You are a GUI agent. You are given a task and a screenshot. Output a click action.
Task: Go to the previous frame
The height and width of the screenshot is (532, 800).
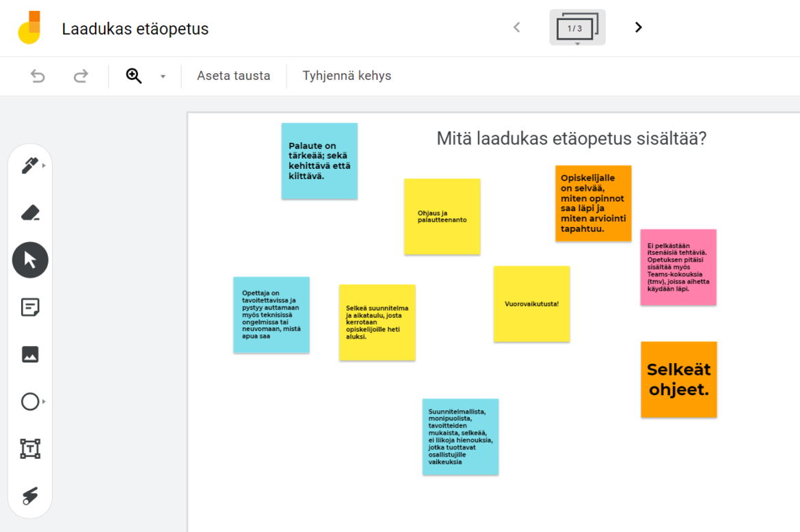517,27
